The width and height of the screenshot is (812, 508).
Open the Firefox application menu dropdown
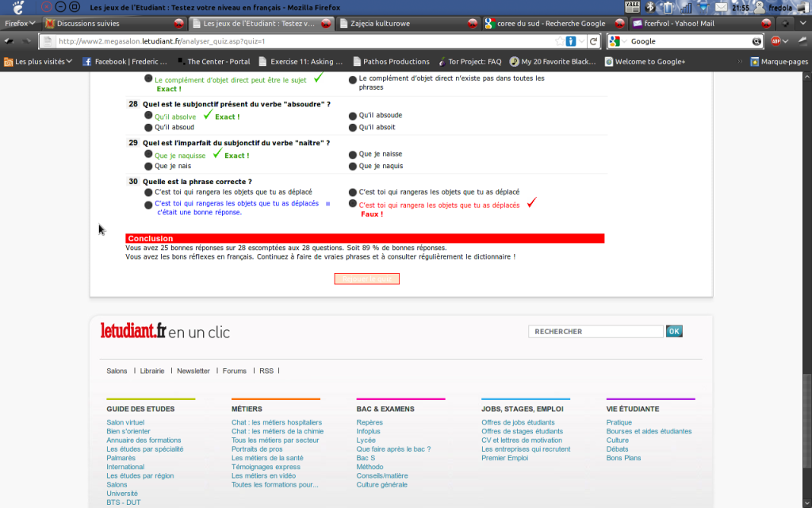tap(21, 24)
